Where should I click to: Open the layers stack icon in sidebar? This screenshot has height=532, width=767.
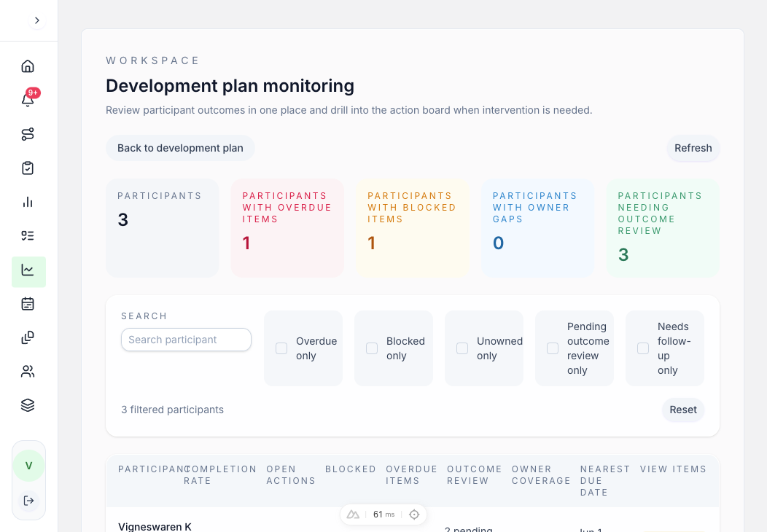click(28, 405)
